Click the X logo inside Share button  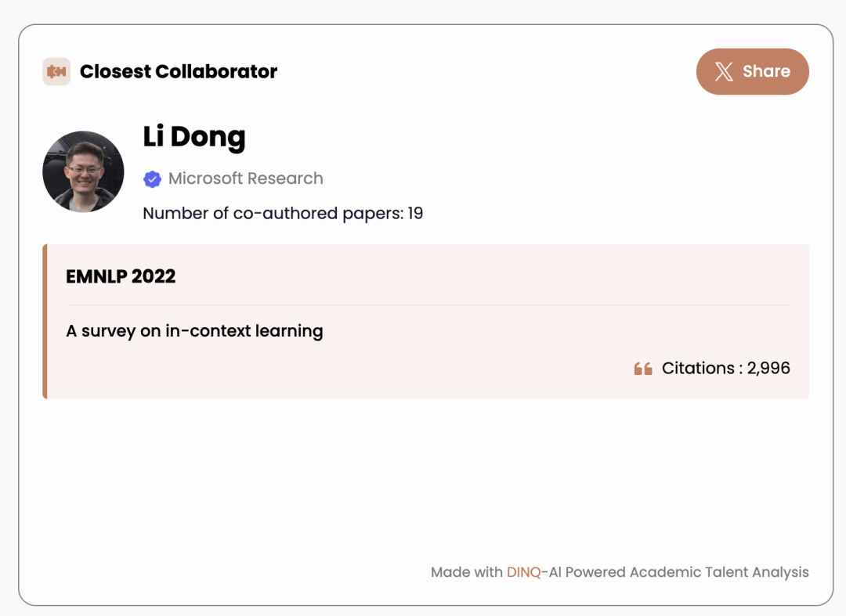pyautogui.click(x=725, y=72)
